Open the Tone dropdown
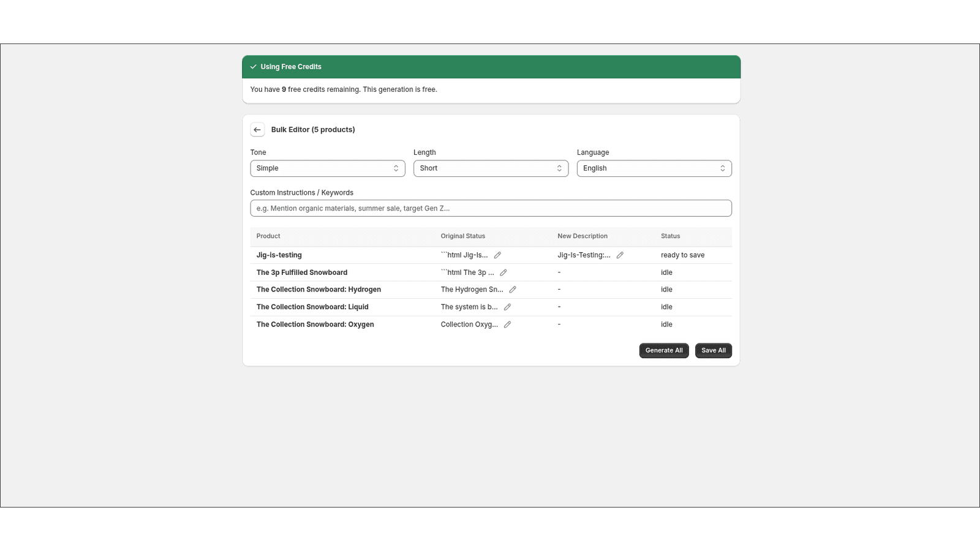Viewport: 980px width, 551px height. tap(327, 168)
